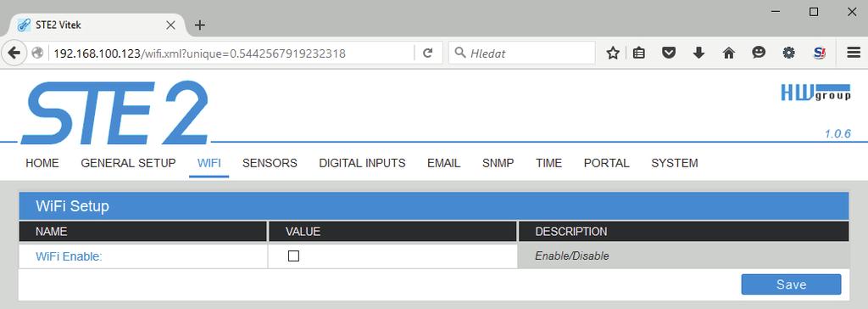
Task: Open the TIME settings page
Action: pyautogui.click(x=548, y=163)
